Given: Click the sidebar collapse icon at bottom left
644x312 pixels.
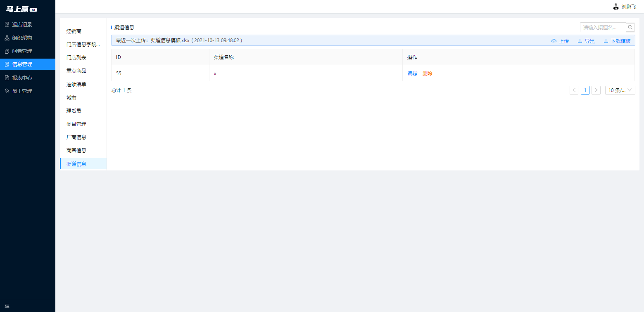Looking at the screenshot, I should 7,305.
